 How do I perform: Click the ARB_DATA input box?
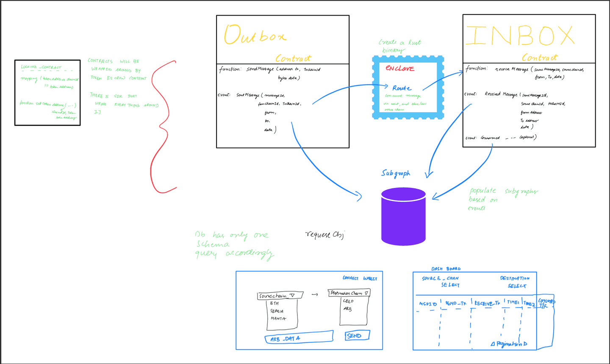299,338
